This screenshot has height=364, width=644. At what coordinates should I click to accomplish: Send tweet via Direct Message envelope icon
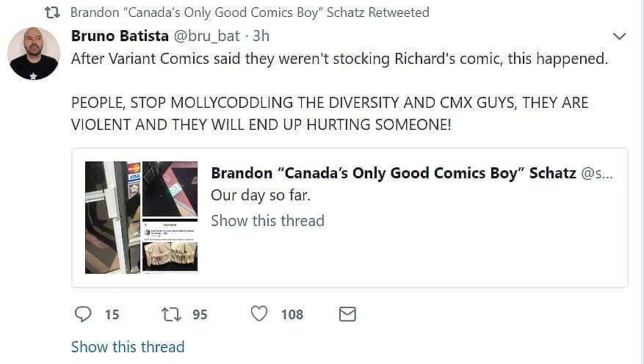347,314
